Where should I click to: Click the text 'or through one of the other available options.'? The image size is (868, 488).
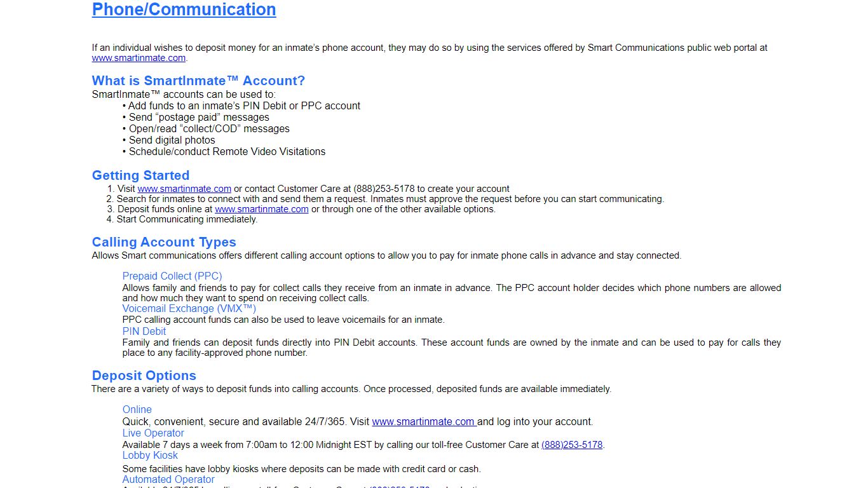pyautogui.click(x=403, y=209)
